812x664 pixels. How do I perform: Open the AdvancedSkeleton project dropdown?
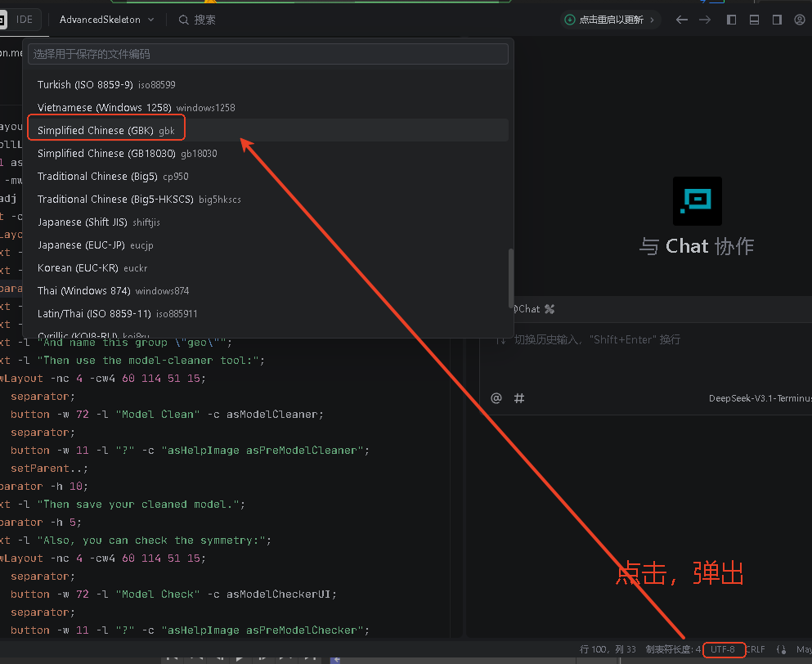[100, 20]
